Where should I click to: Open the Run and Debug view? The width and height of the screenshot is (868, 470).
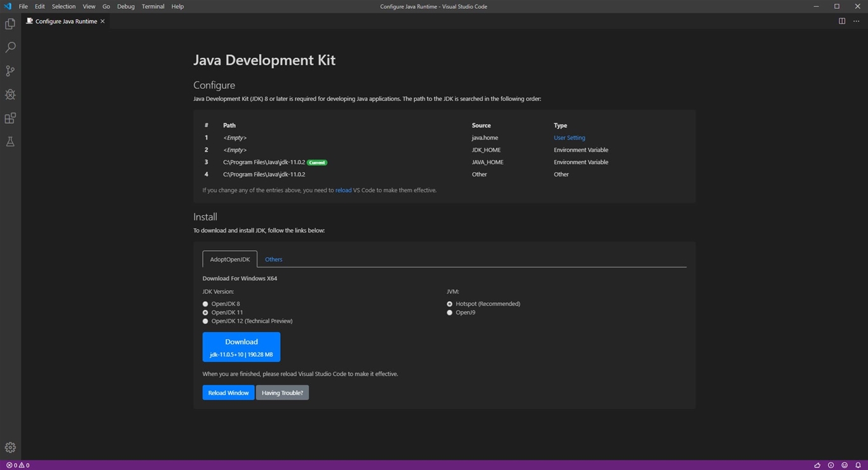[x=10, y=94]
